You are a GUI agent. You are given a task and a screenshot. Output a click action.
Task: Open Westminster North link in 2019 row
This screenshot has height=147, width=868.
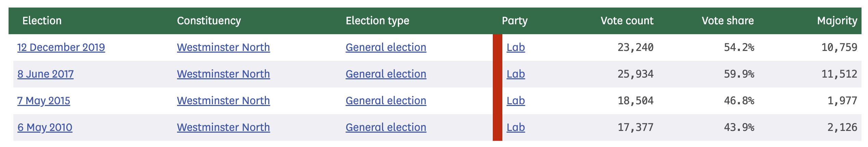223,47
